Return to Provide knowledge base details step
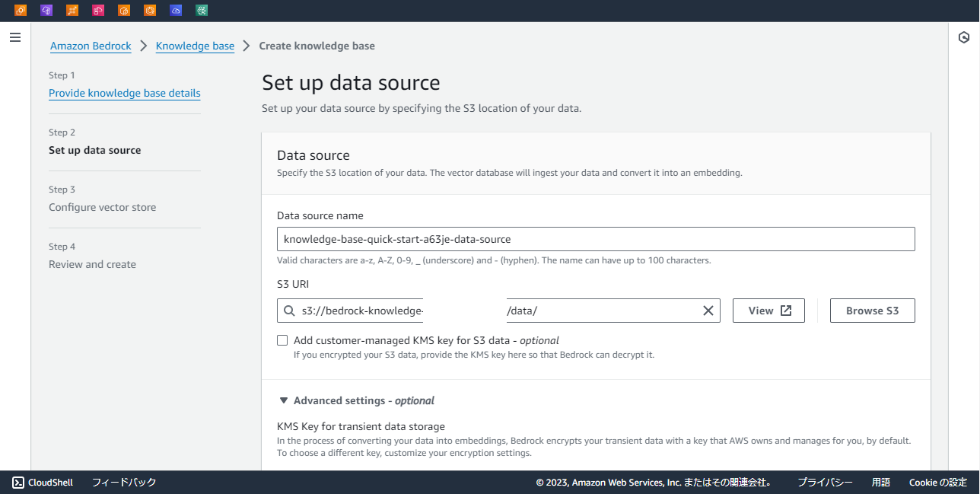 coord(124,93)
